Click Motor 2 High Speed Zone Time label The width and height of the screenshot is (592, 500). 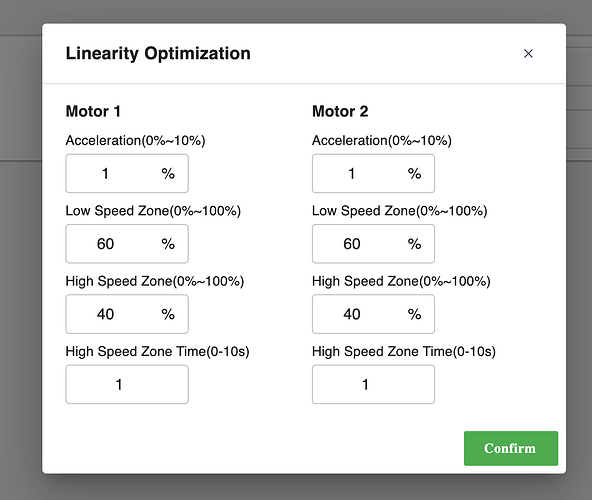(x=404, y=352)
